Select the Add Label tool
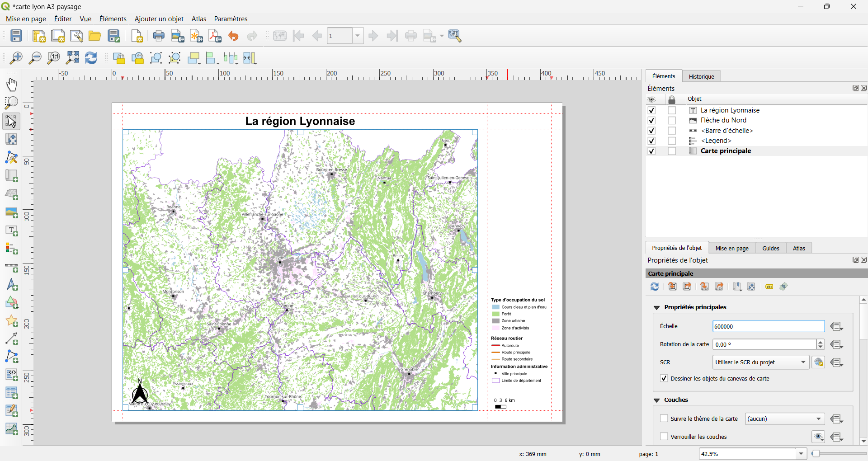Screen dimensions: 868x461 (11, 231)
